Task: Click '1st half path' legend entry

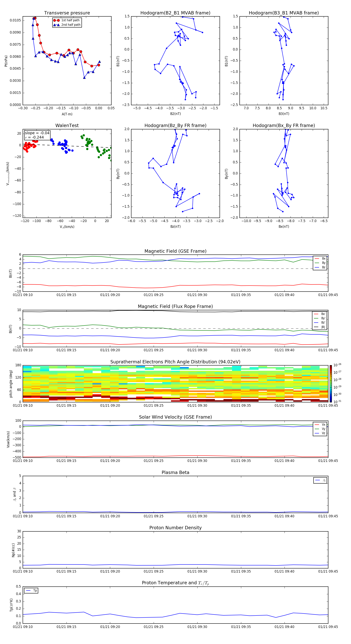Action: tap(67, 20)
